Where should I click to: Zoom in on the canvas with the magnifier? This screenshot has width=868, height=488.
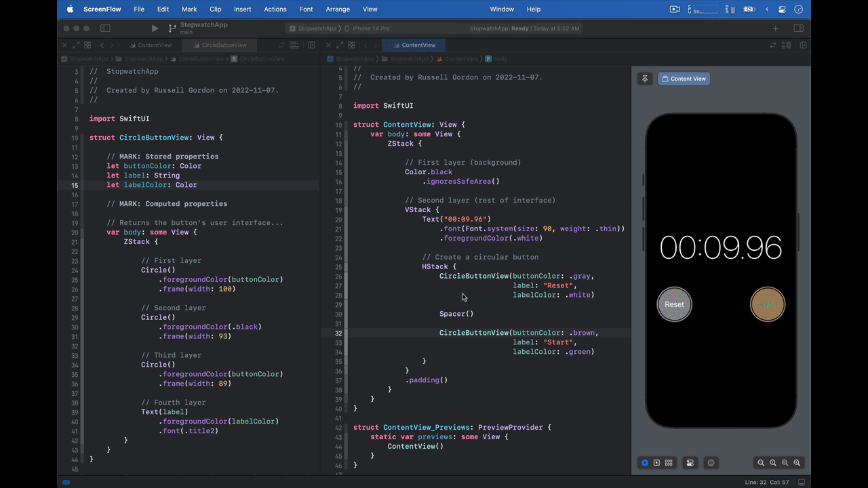[797, 462]
